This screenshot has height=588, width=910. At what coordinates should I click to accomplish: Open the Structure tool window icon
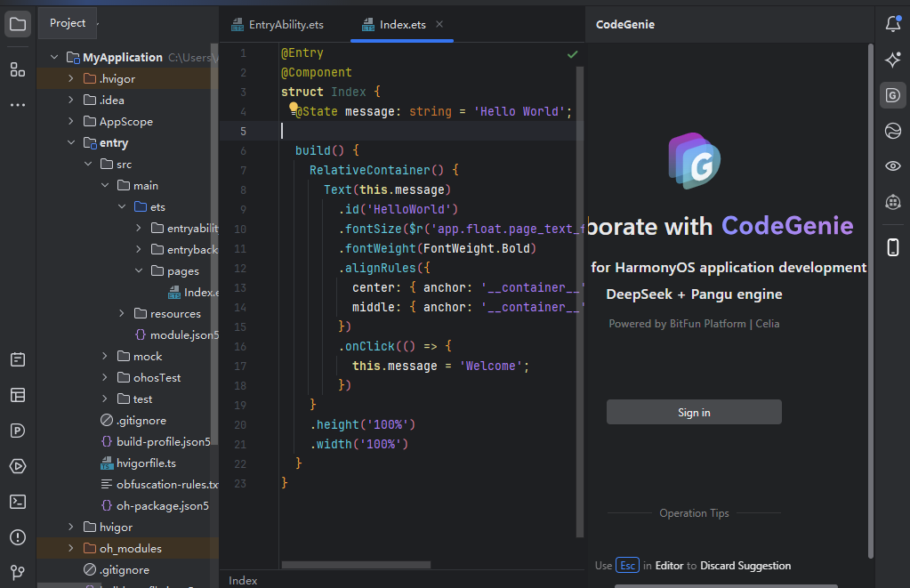tap(18, 69)
